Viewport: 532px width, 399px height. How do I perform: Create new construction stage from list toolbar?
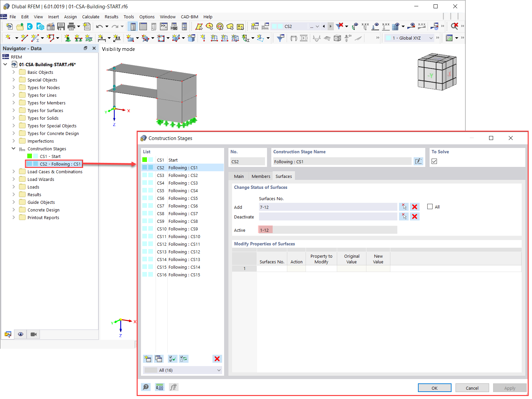coord(148,359)
